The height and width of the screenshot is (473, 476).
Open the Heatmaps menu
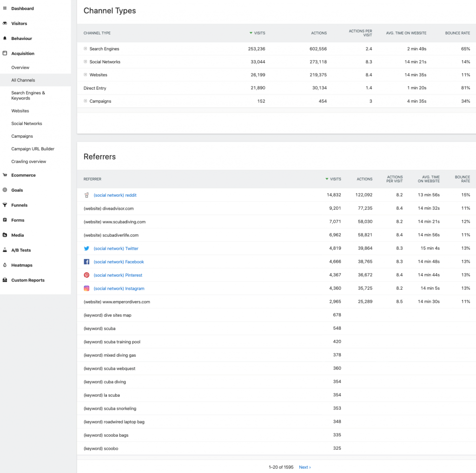tap(22, 265)
